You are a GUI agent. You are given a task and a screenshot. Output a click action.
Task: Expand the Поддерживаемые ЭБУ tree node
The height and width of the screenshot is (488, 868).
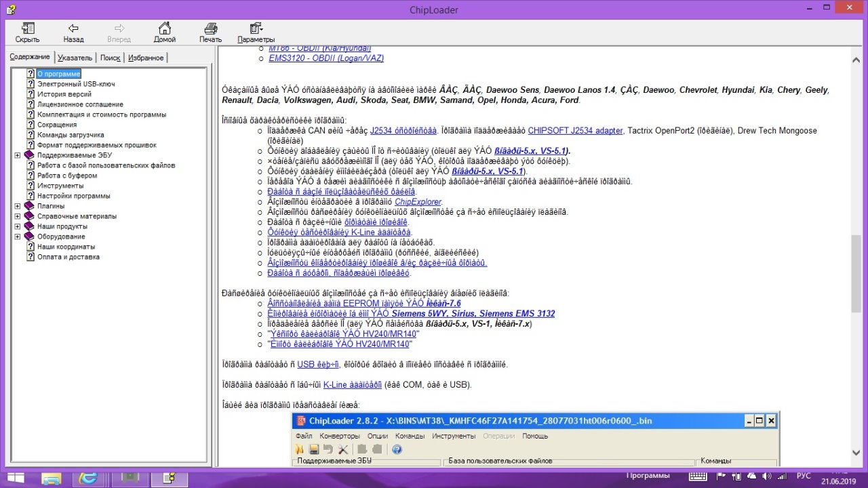tap(18, 155)
